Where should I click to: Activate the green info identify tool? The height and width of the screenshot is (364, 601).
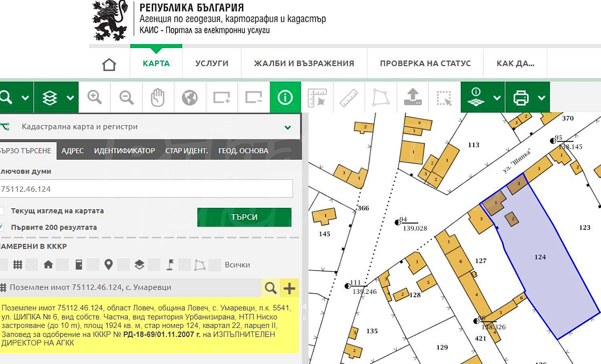point(285,97)
